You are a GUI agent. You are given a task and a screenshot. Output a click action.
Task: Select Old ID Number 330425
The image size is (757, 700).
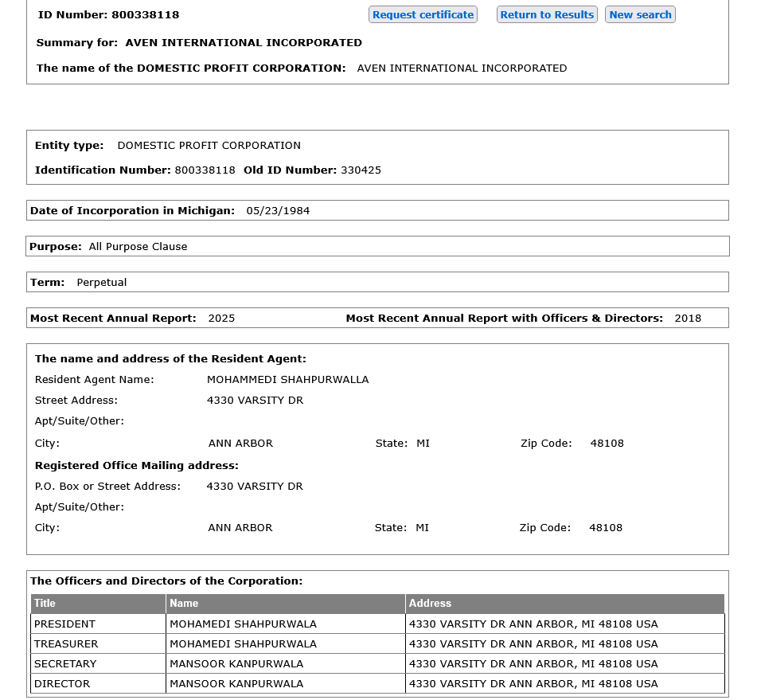tap(312, 170)
